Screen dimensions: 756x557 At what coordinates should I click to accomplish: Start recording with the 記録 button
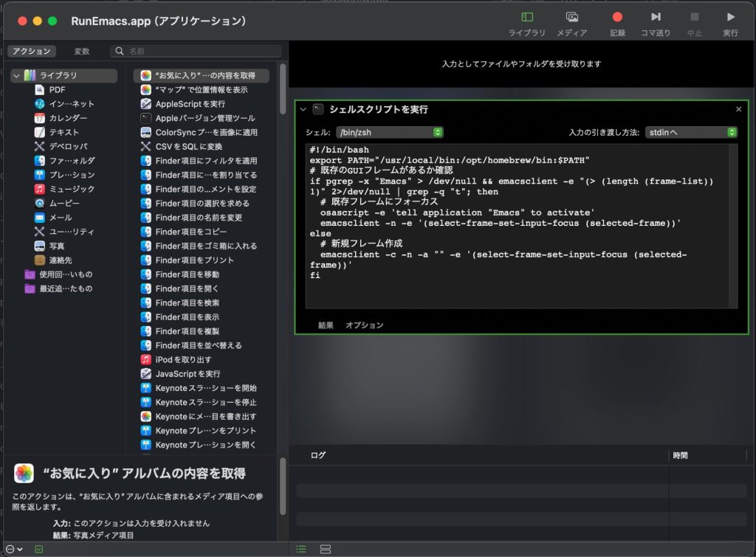617,24
